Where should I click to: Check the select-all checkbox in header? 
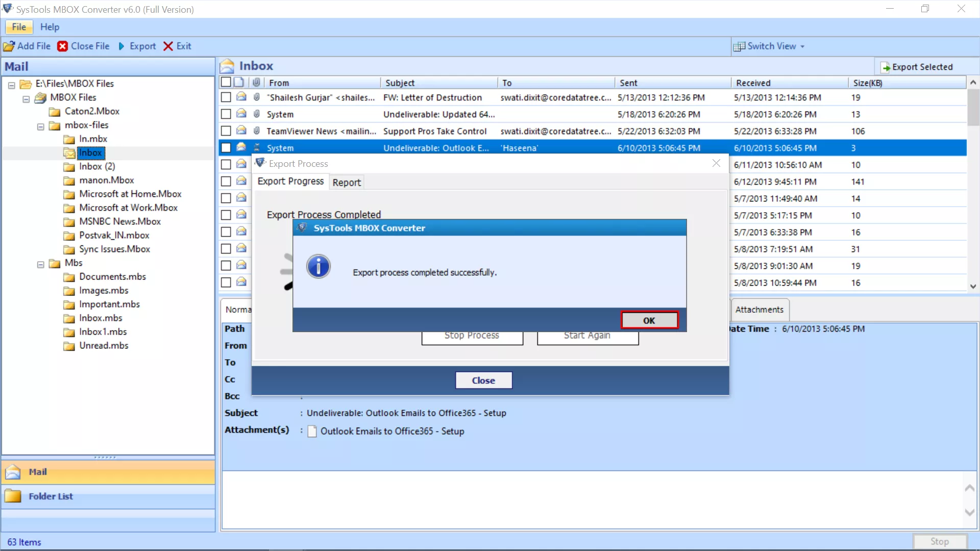pos(226,82)
